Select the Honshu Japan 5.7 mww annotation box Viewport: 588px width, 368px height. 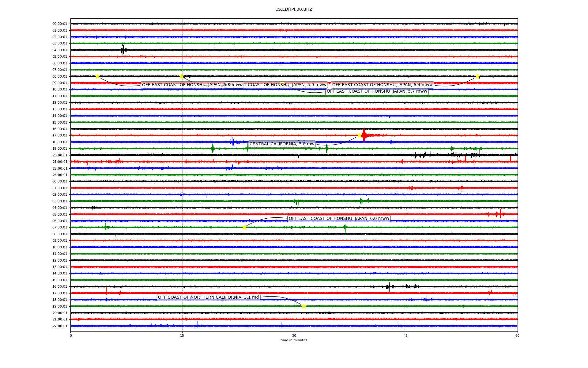pyautogui.click(x=377, y=91)
